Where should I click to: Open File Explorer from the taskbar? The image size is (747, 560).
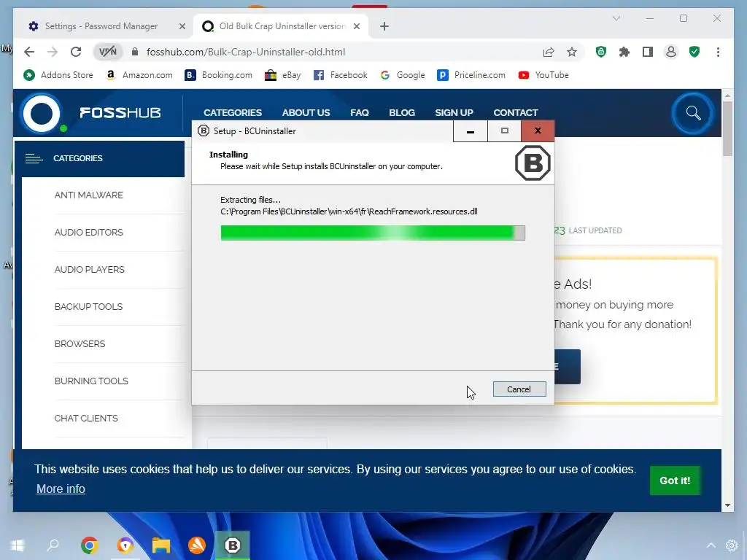point(161,545)
